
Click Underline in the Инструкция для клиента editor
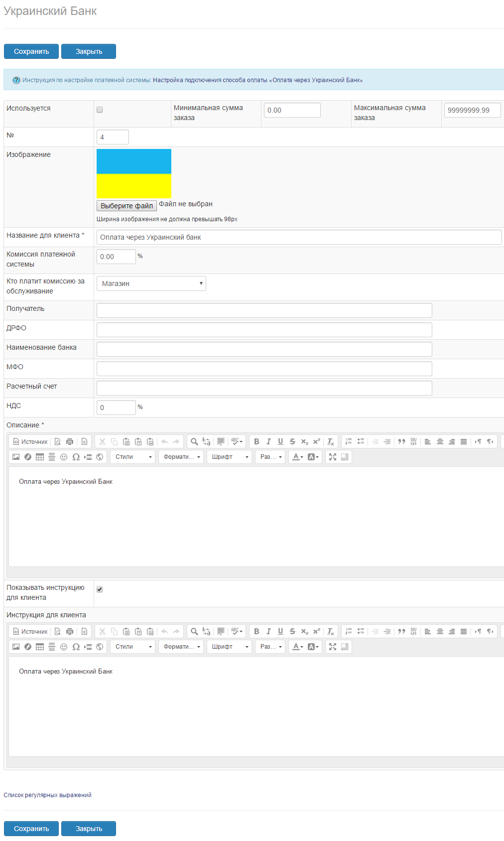[280, 631]
